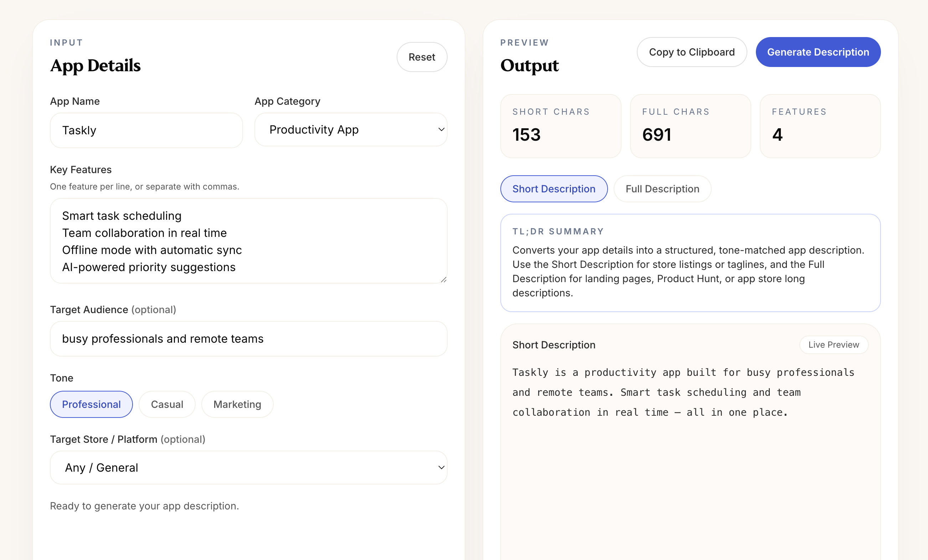
Task: Open the Target Store / Platform dropdown
Action: [248, 467]
